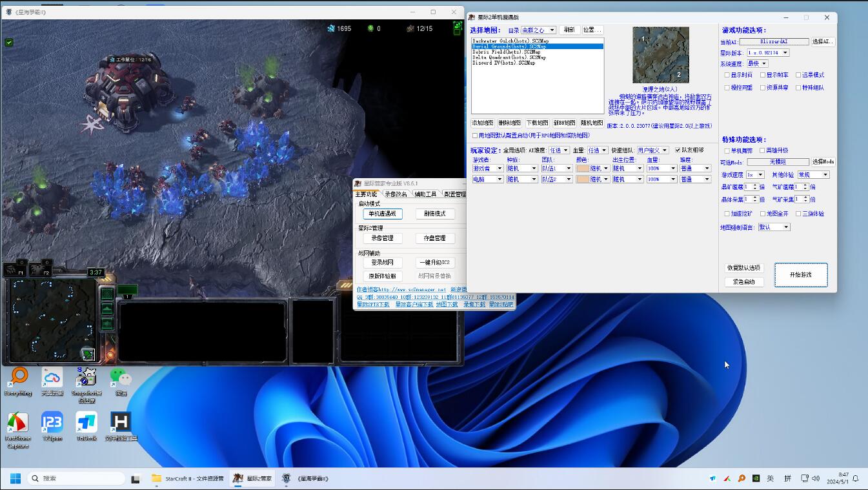Switch to the 辅助工具 tab

click(426, 194)
